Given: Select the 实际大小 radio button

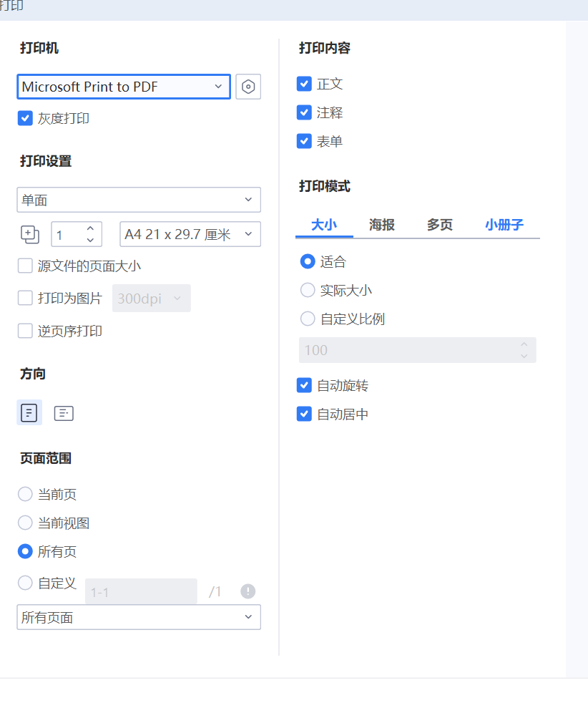Looking at the screenshot, I should coord(308,290).
